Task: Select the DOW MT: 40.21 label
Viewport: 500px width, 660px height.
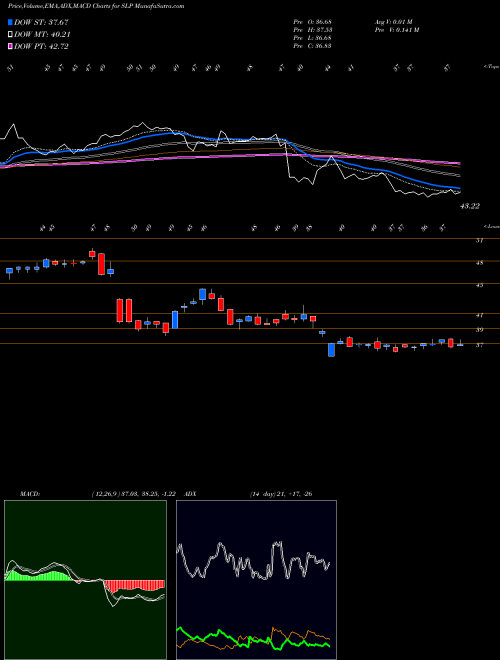Action: click(42, 35)
